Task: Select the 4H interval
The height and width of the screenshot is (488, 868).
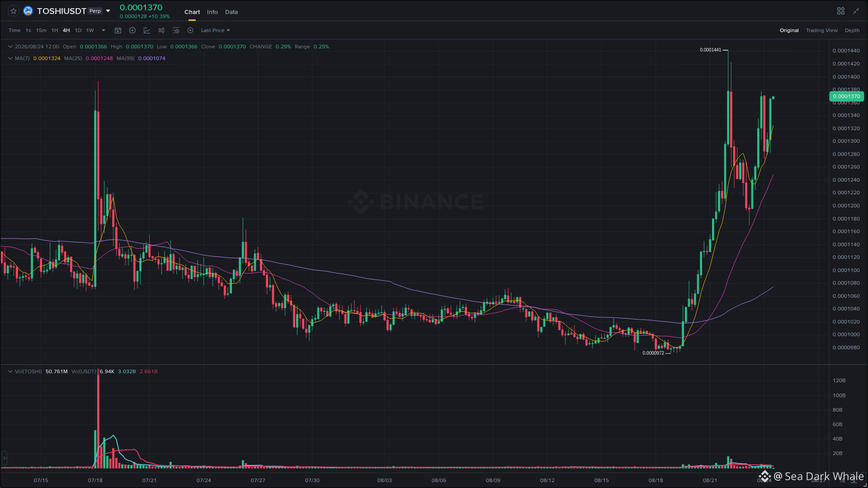Action: (x=66, y=30)
